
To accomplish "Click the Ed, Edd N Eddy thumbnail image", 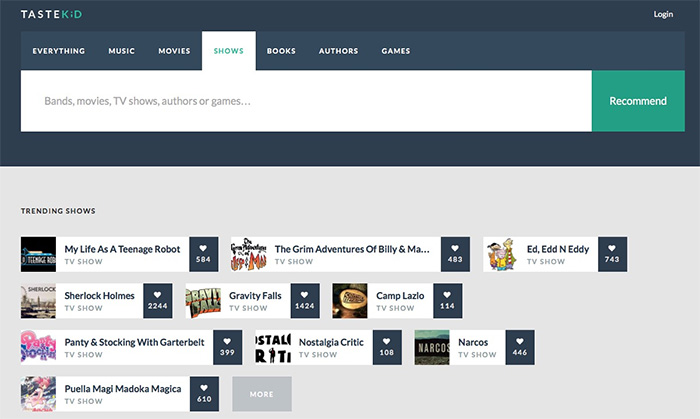I will tap(501, 254).
